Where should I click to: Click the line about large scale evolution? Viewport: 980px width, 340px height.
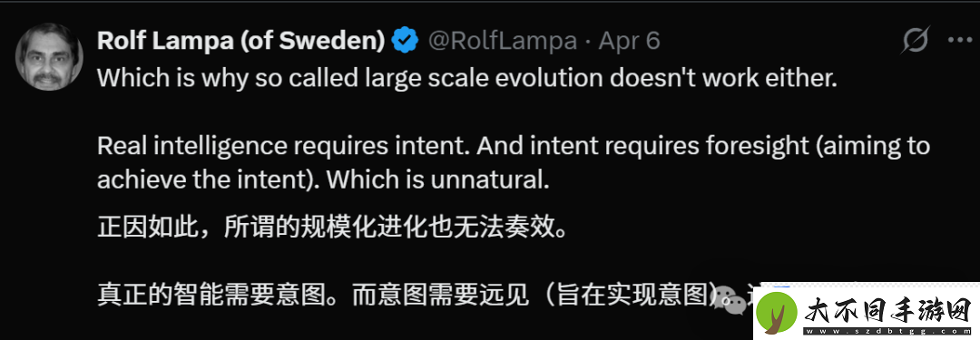coord(467,78)
